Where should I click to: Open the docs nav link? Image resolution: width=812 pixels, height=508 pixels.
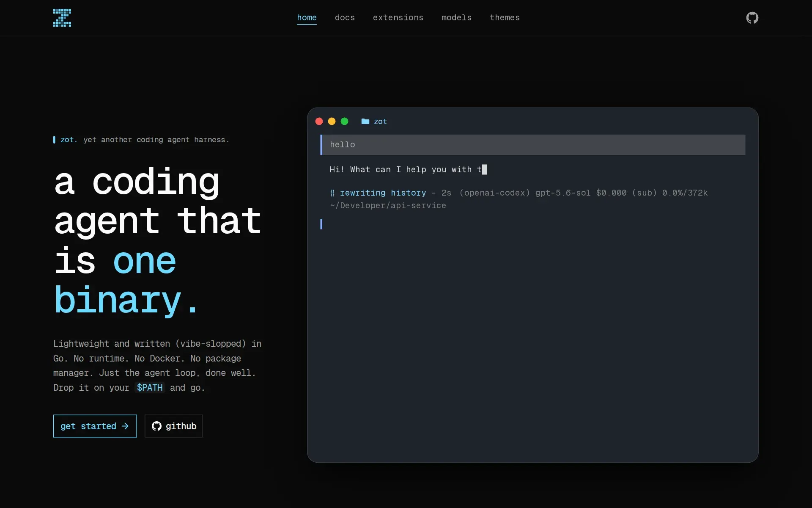(345, 18)
